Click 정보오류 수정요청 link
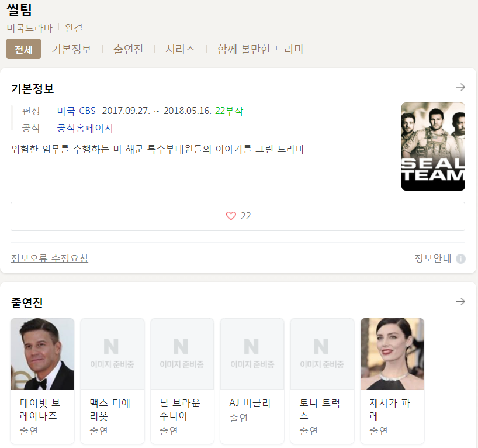478x448 pixels. [50, 259]
